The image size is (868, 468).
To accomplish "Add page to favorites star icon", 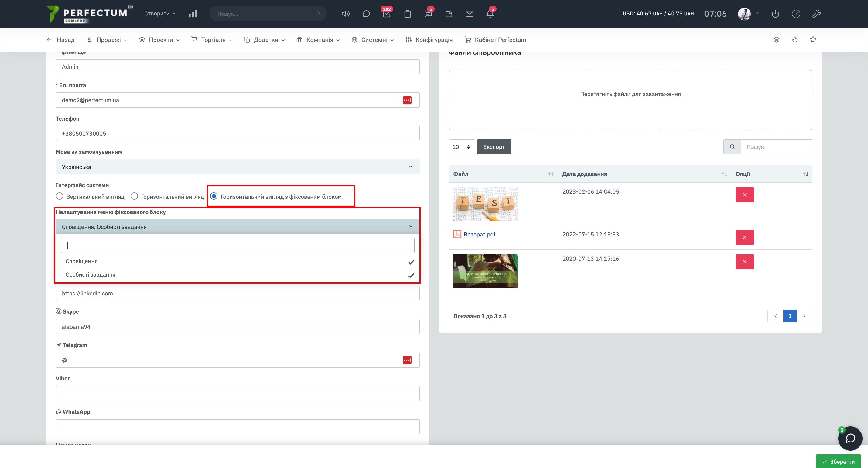I will coord(813,40).
